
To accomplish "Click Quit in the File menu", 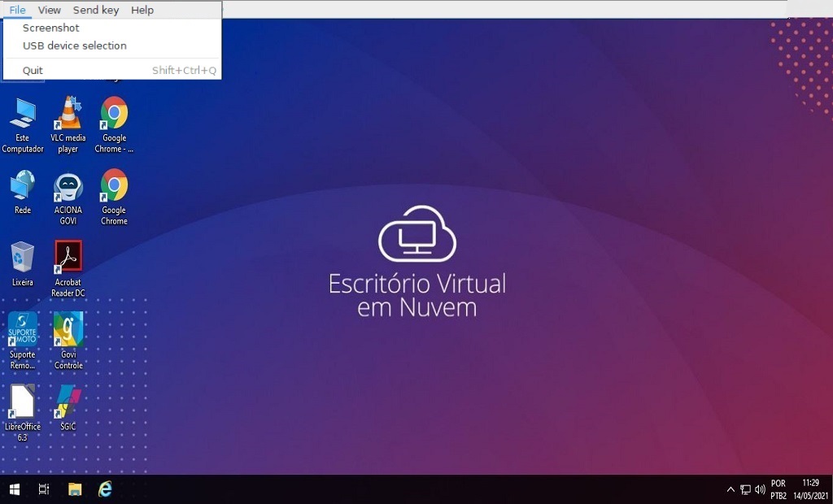I will [x=33, y=70].
